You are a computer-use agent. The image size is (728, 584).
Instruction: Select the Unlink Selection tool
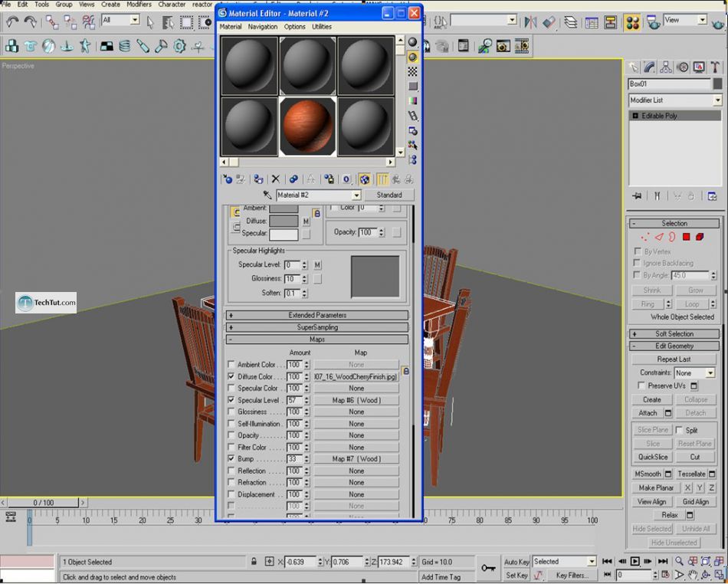[x=70, y=21]
